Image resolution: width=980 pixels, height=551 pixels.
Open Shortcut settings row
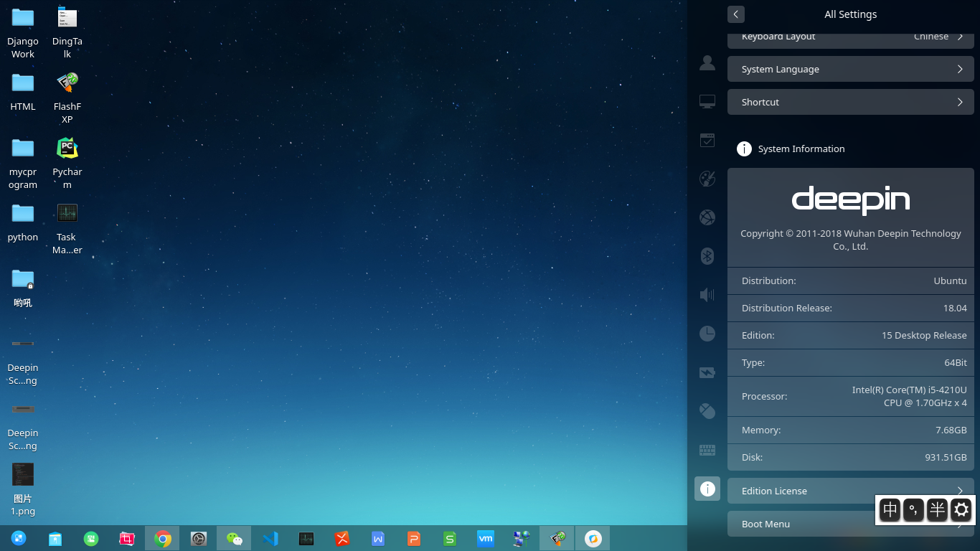click(851, 102)
